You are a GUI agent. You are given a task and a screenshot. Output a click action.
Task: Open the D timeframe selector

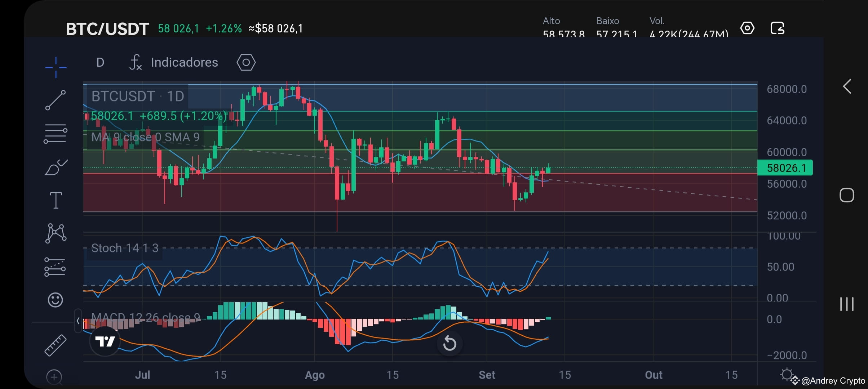pyautogui.click(x=100, y=62)
